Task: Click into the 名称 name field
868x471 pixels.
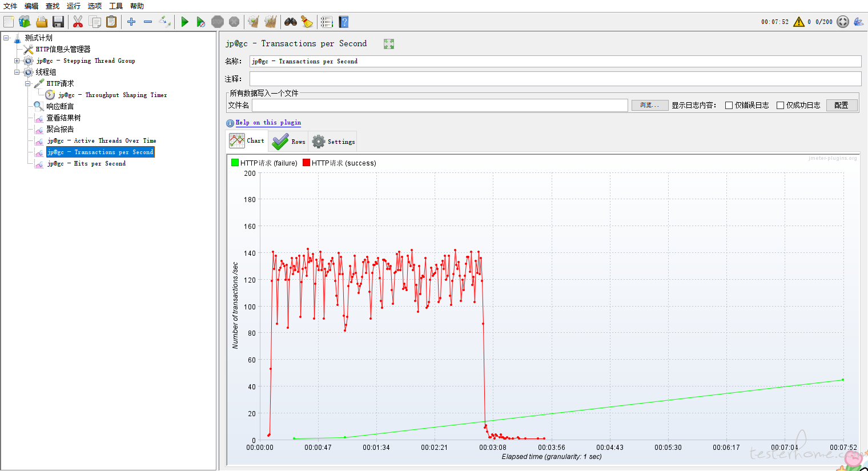Action: 555,61
